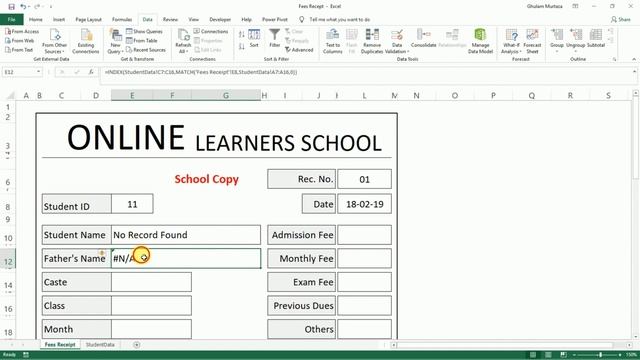Screen dimensions: 640x360
Task: Open the Refresh All dropdown
Action: pos(183,41)
